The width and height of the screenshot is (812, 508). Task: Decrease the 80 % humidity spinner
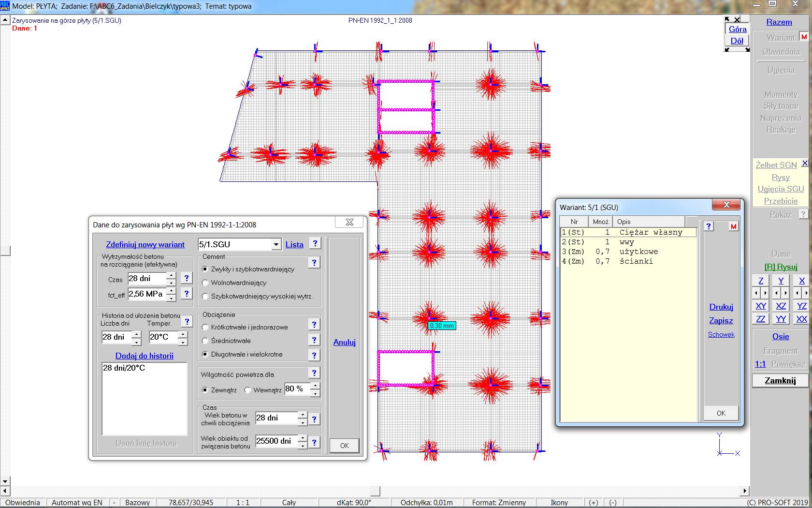tap(315, 393)
